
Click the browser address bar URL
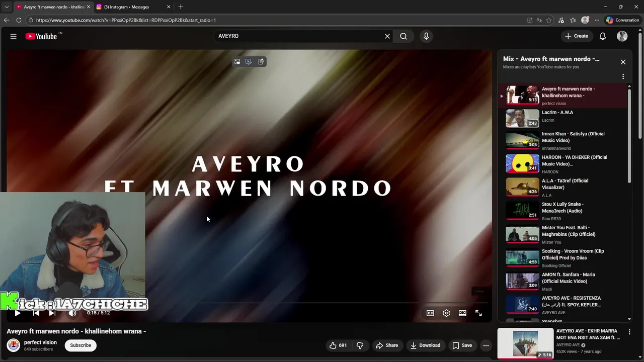pos(126,20)
